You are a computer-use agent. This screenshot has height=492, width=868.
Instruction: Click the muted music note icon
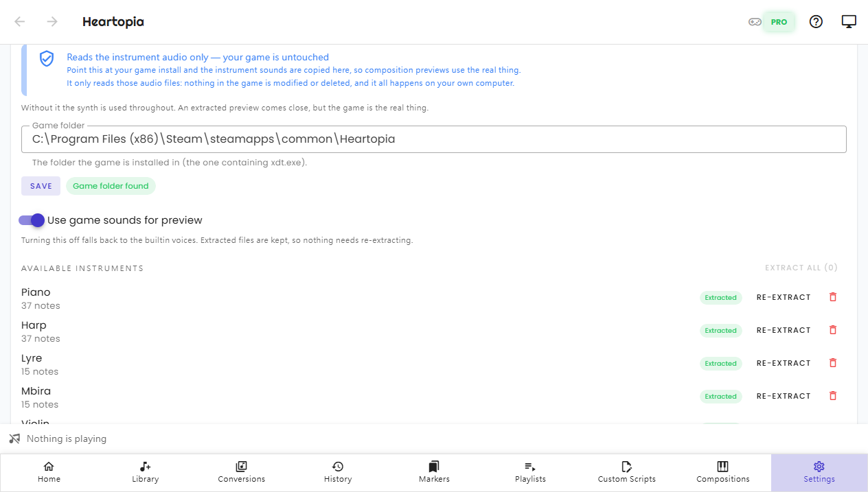click(14, 438)
